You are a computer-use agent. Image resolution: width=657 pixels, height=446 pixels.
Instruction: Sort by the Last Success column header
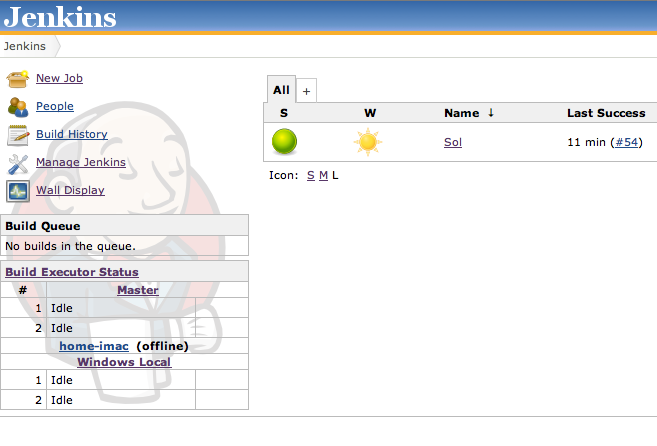click(x=606, y=113)
